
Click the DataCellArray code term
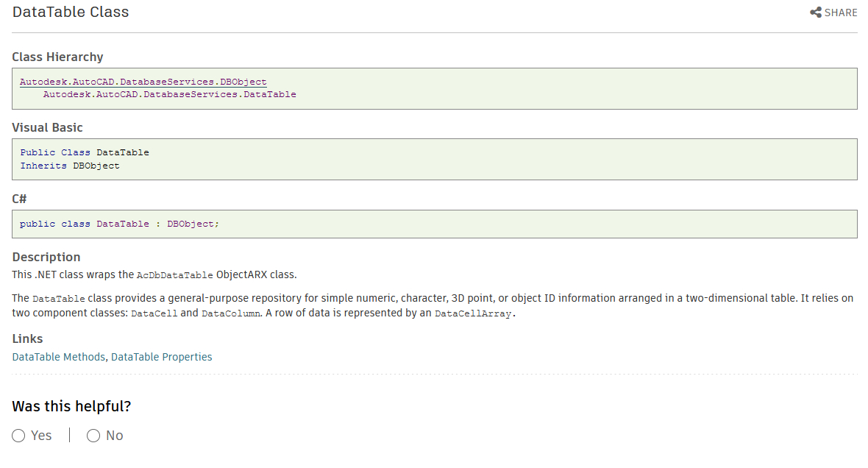(x=473, y=313)
